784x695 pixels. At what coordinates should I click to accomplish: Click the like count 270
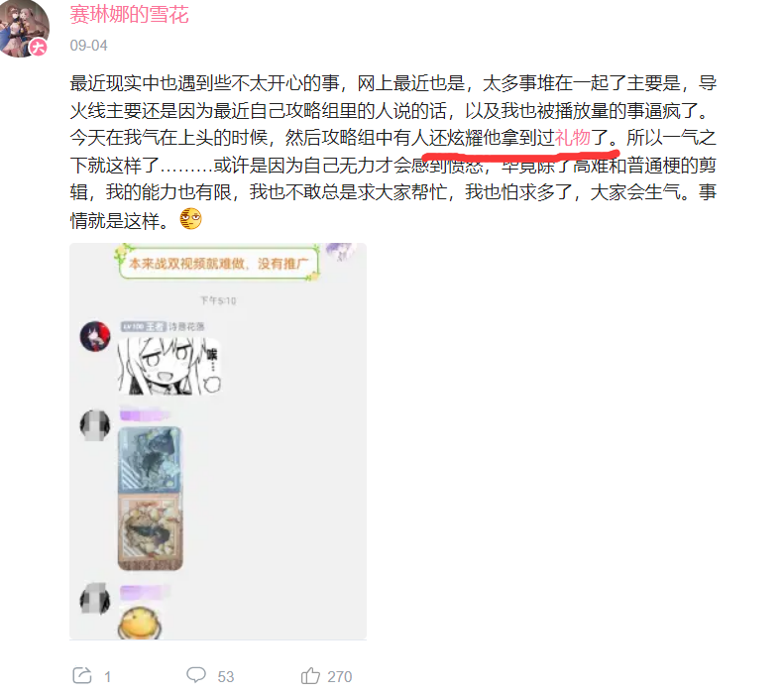click(x=340, y=676)
